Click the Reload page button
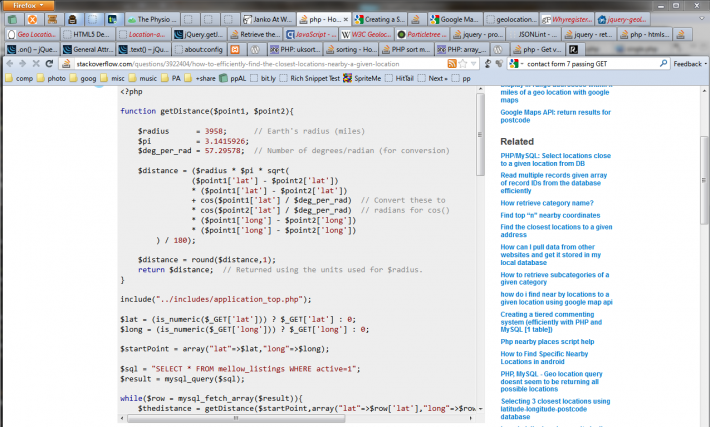The width and height of the screenshot is (710, 427). coord(49,64)
